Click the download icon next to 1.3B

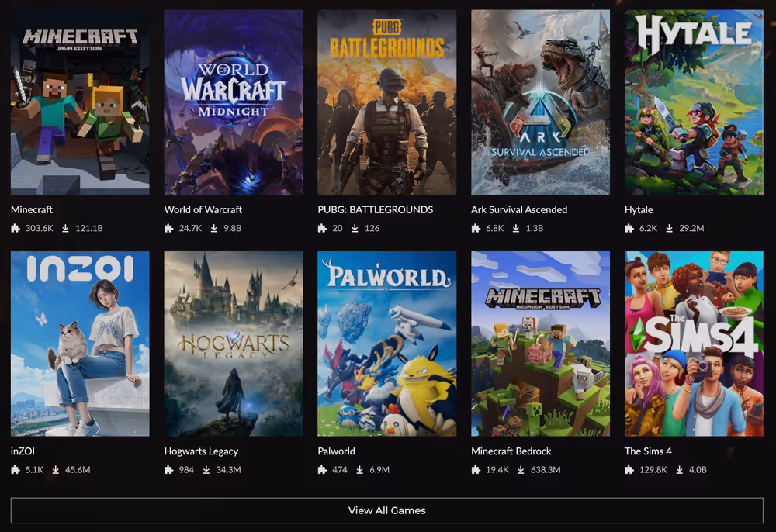pyautogui.click(x=516, y=228)
